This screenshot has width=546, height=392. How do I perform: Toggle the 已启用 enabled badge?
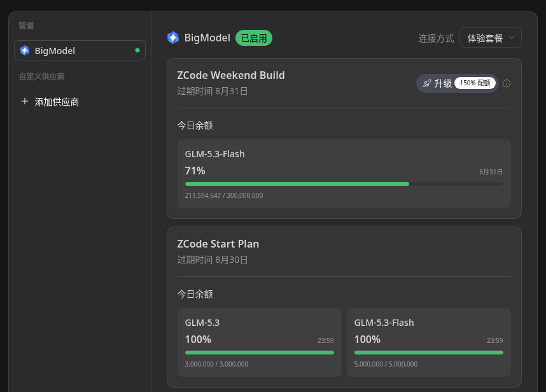tap(254, 38)
